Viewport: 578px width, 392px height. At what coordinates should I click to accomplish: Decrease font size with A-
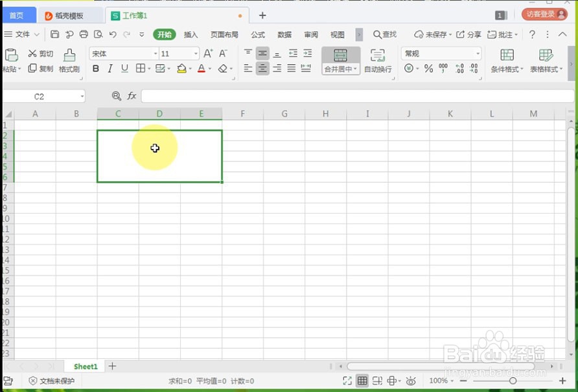pos(223,54)
